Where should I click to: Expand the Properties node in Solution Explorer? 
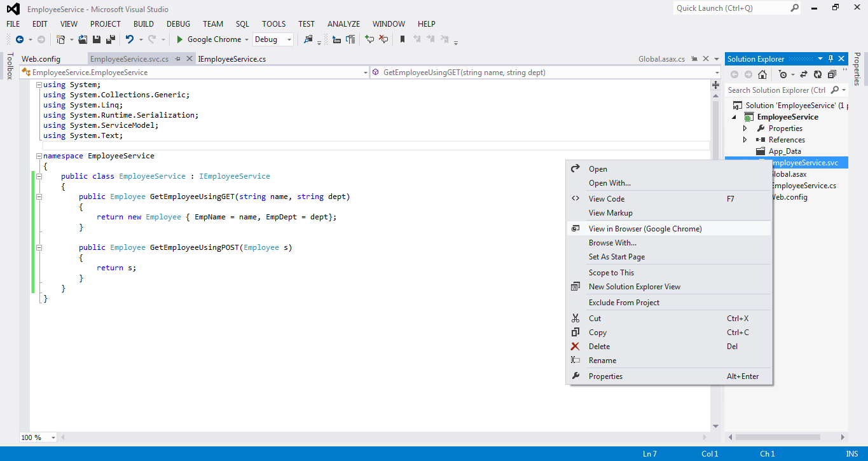[745, 128]
